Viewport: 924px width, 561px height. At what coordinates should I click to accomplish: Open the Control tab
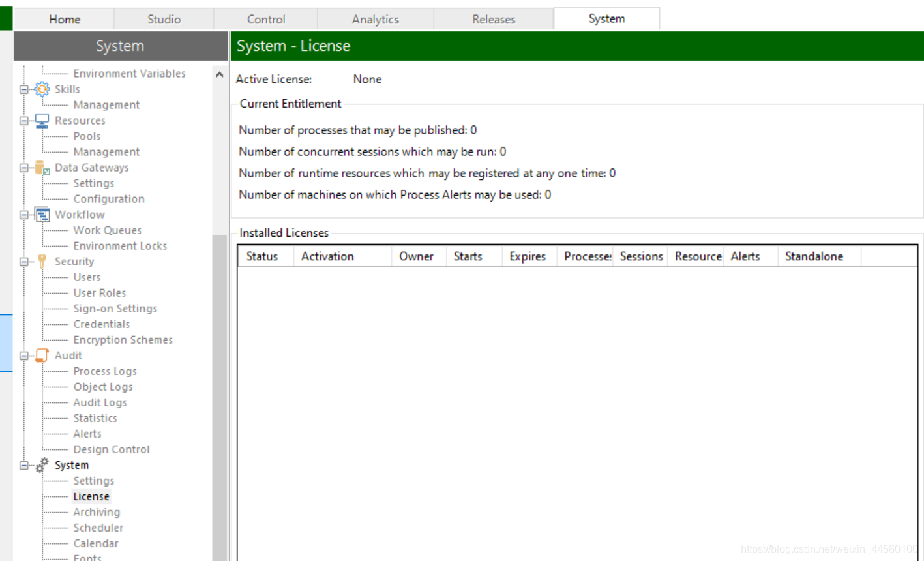266,19
